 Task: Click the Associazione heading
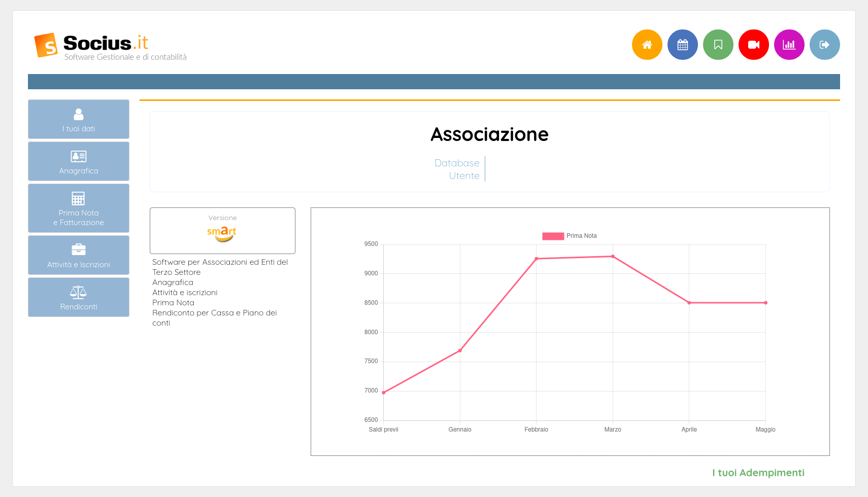coord(489,134)
